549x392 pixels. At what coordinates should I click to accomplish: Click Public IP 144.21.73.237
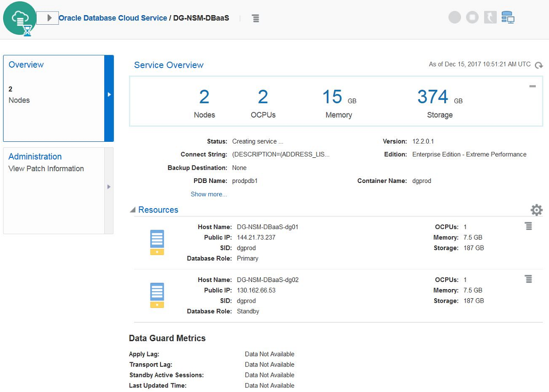256,237
